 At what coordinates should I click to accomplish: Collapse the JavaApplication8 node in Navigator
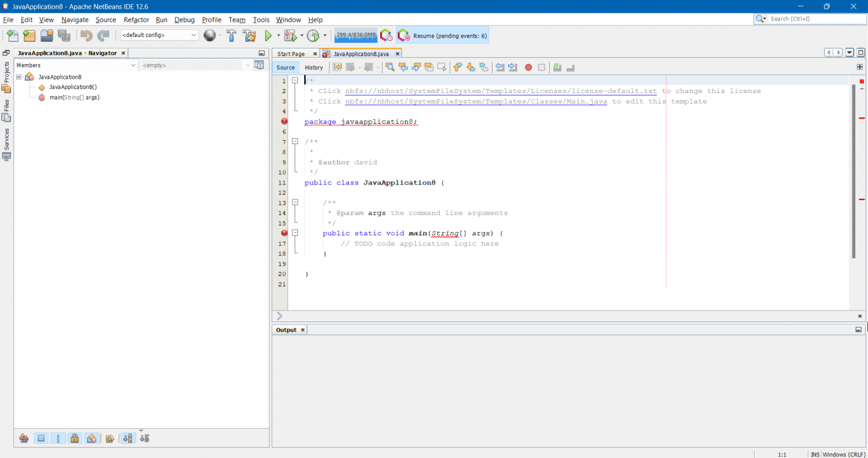pyautogui.click(x=19, y=77)
